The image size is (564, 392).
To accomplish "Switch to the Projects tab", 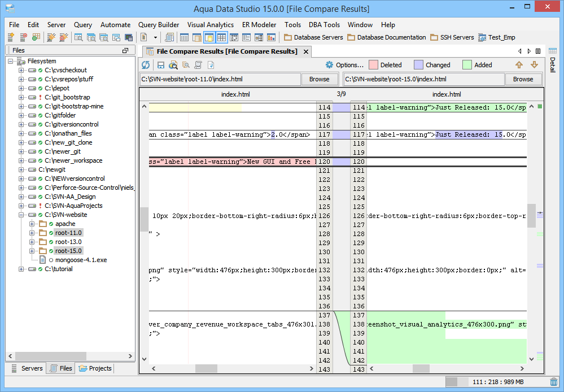I will point(95,368).
